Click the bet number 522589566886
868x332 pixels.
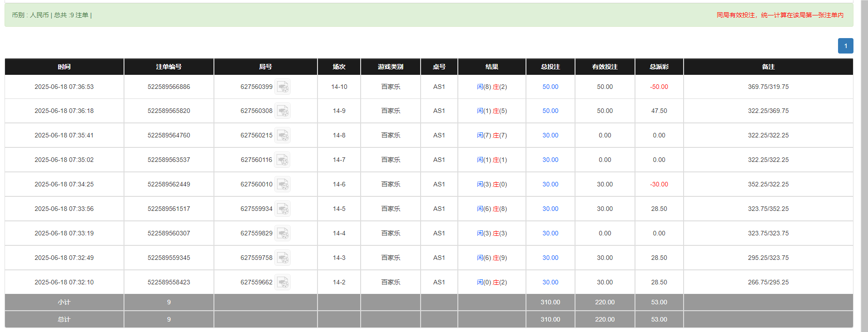tap(169, 87)
